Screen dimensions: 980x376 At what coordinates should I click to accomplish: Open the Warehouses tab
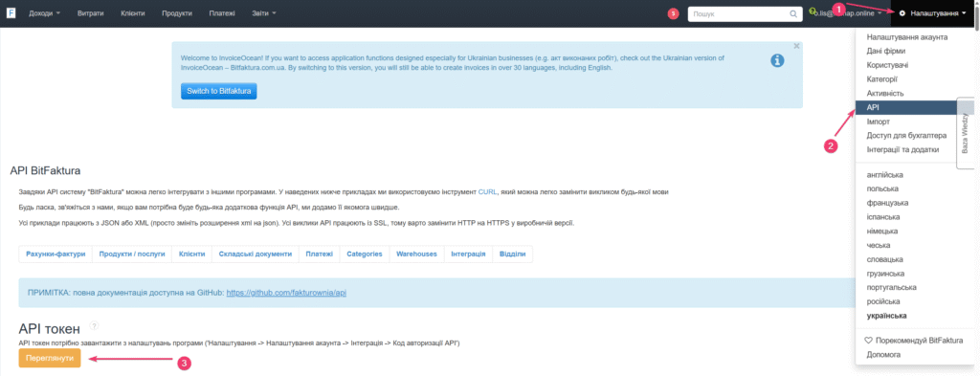coord(417,254)
